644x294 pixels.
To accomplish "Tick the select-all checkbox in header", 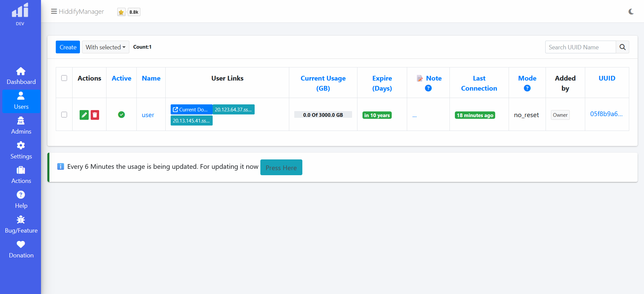I will [64, 78].
